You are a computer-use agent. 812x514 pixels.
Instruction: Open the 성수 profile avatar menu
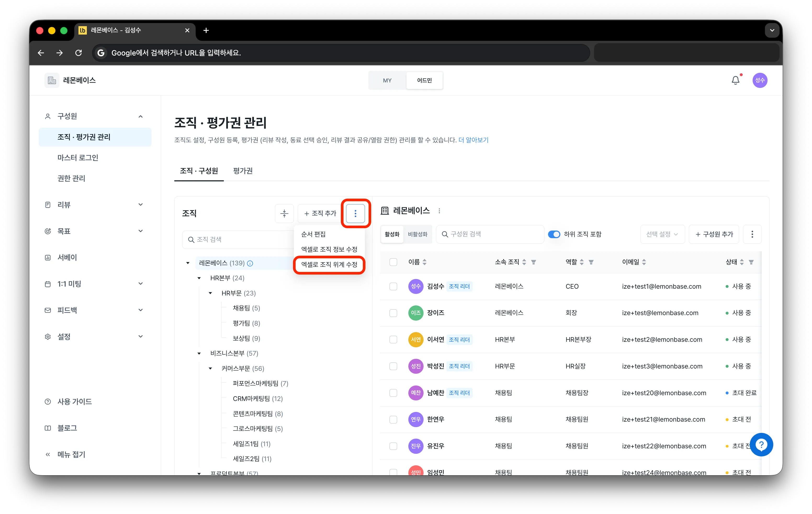pyautogui.click(x=760, y=80)
